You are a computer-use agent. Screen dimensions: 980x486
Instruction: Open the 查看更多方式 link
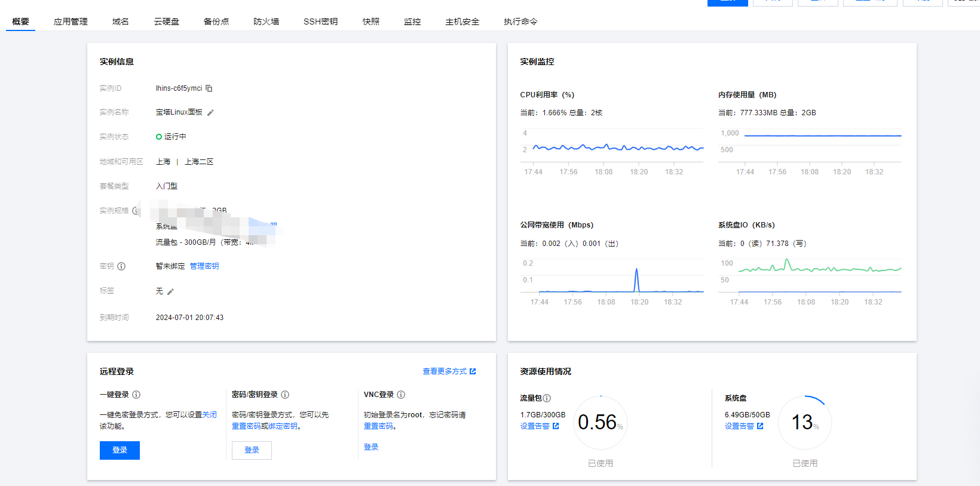pos(445,371)
